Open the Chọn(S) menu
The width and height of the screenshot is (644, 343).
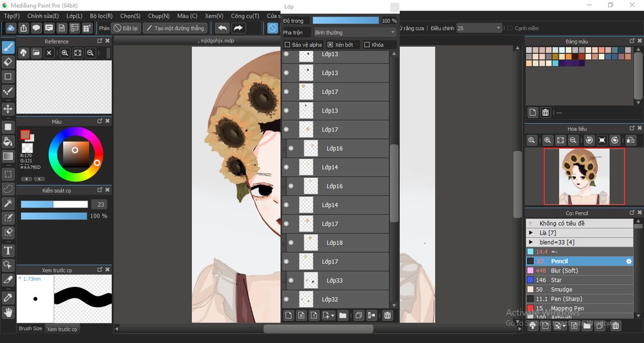[x=130, y=16]
